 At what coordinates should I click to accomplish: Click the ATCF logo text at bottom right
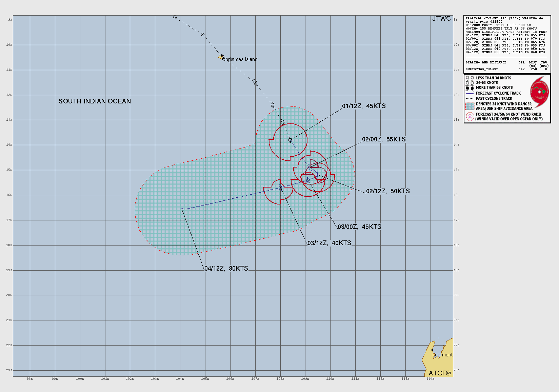439,373
